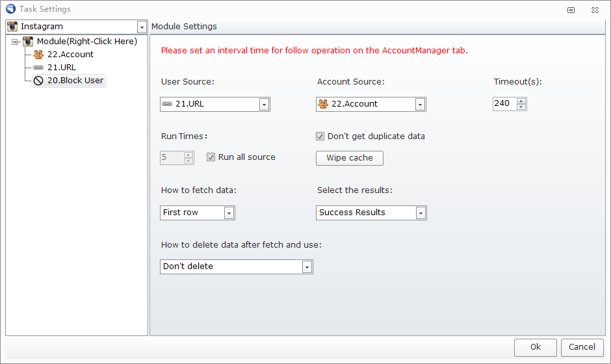Expand the Select the results dropdown
Viewport: 611px width, 364px height.
(x=421, y=213)
